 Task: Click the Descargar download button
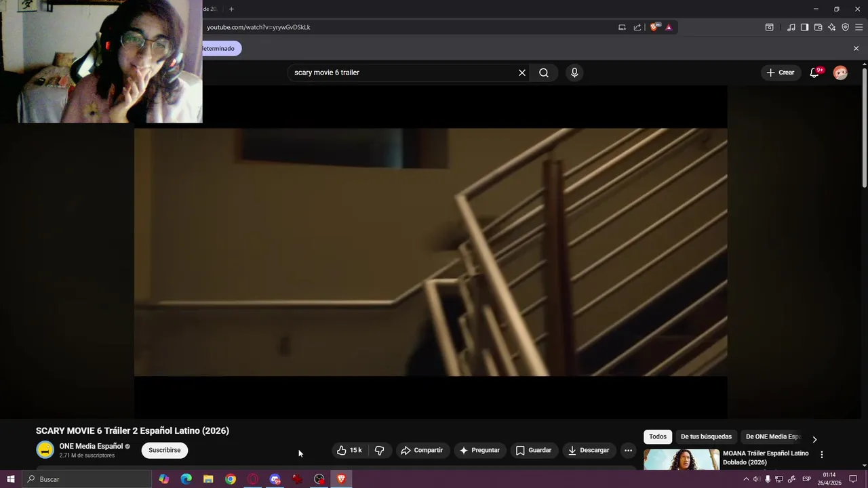(x=589, y=450)
